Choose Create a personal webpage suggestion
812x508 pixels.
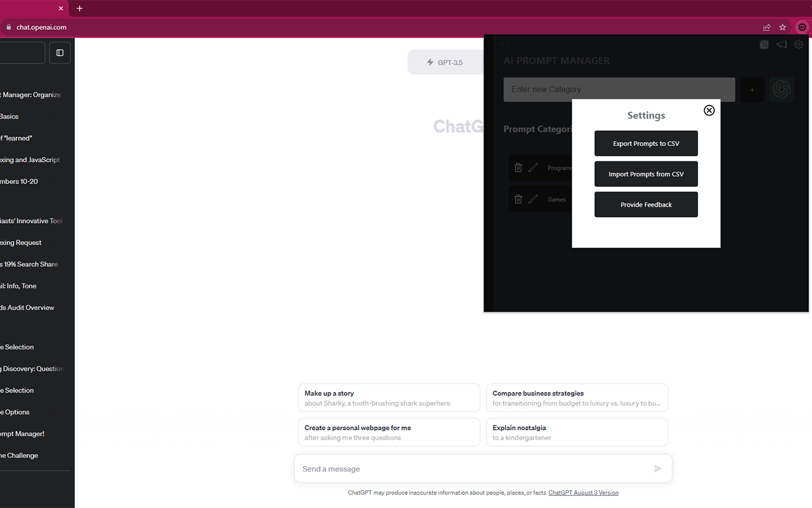coord(389,432)
